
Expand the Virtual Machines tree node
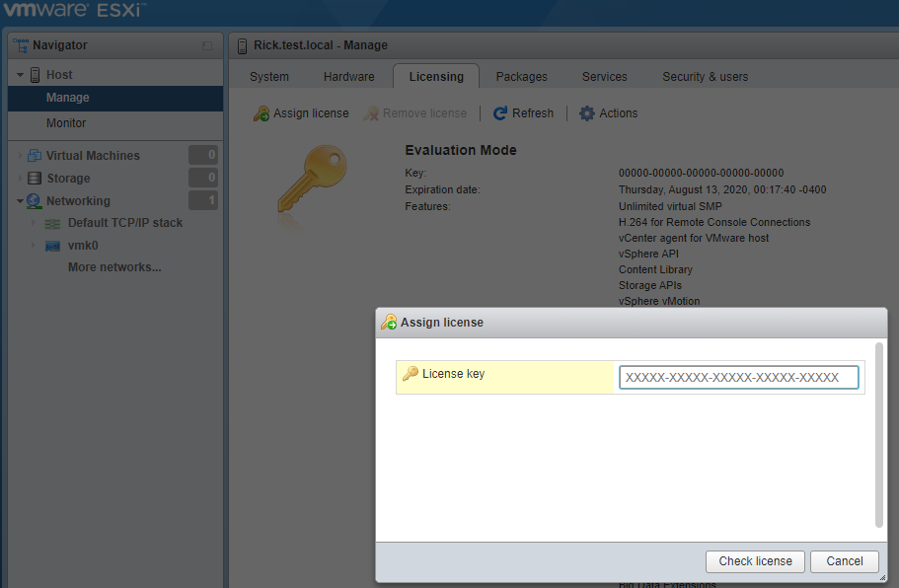point(20,155)
